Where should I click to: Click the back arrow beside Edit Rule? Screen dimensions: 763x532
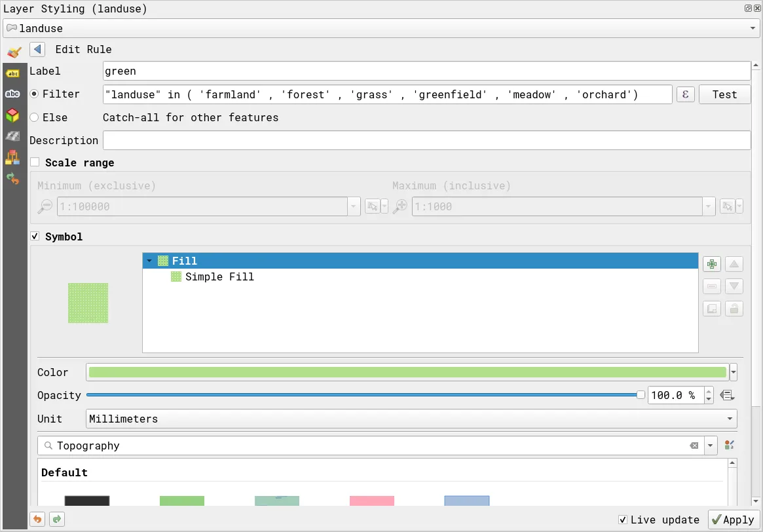pos(37,50)
